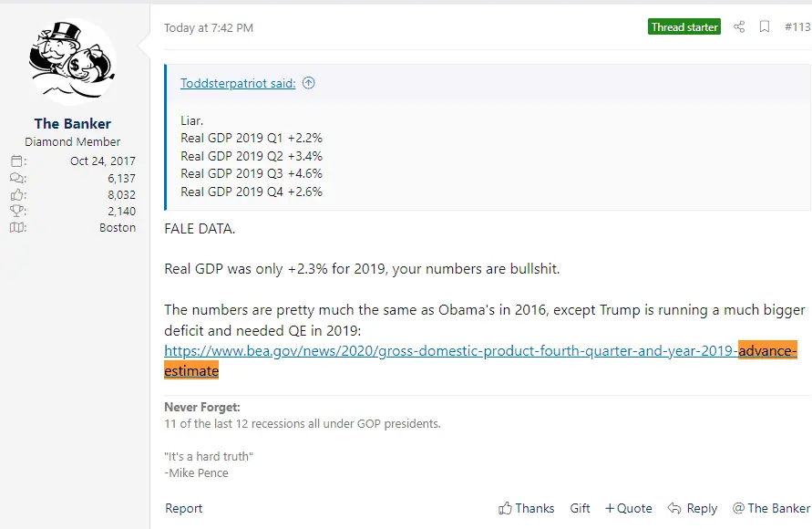Click the reaction score thumbs-up icon in sidebar
812x529 pixels.
(18, 195)
